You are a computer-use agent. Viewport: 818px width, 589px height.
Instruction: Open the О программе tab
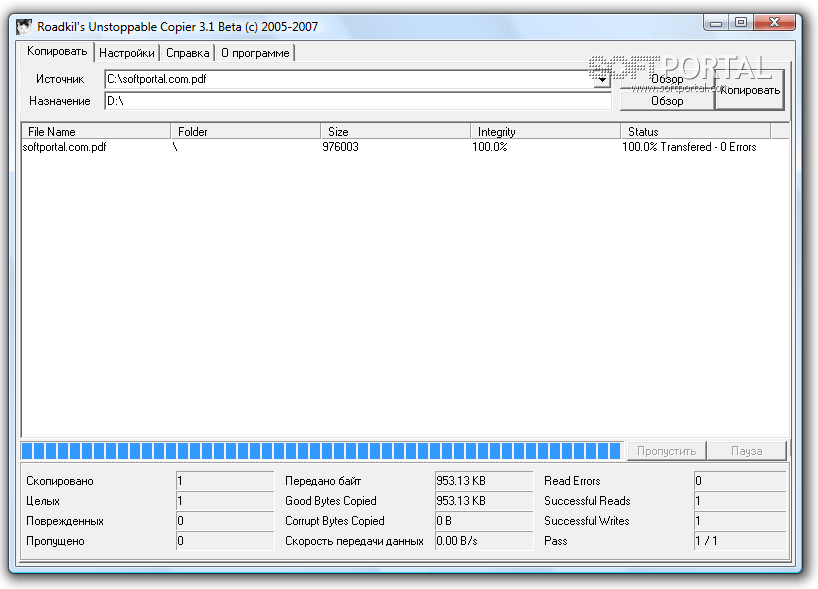point(255,53)
